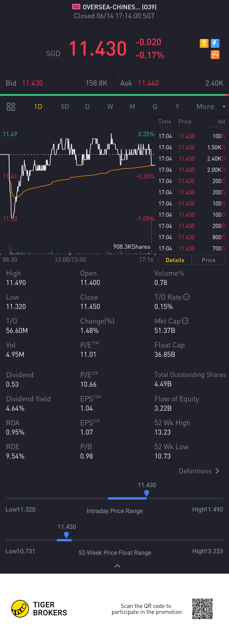This screenshot has height=644, width=229.
Task: Switch chart to the W weekly period
Action: tap(110, 107)
